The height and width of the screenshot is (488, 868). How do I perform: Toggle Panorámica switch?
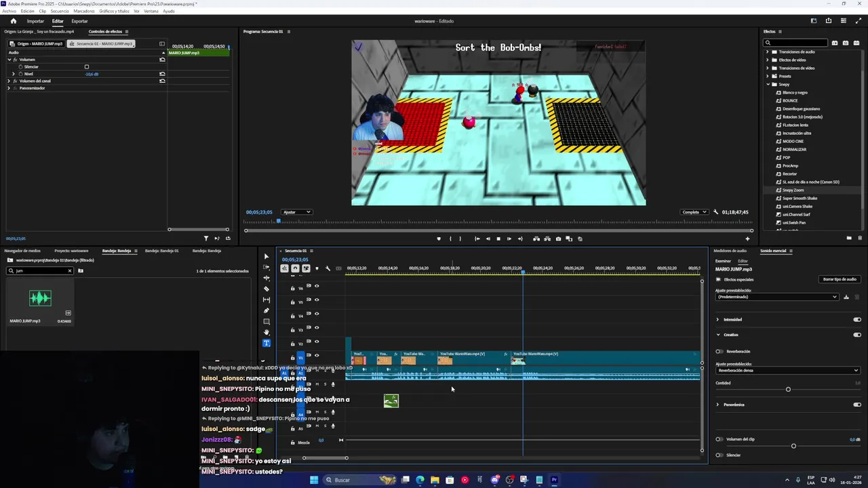click(x=857, y=405)
